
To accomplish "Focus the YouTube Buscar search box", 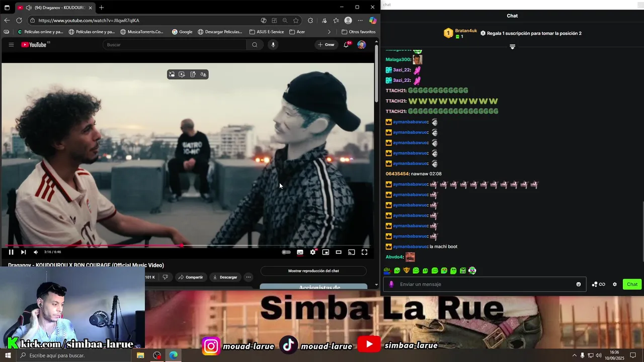I will coord(175,45).
